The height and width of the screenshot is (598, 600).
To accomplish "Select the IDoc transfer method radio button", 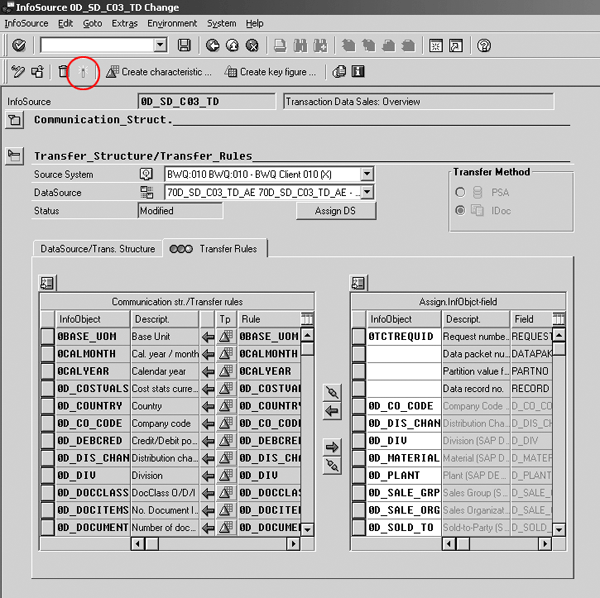I will (460, 210).
